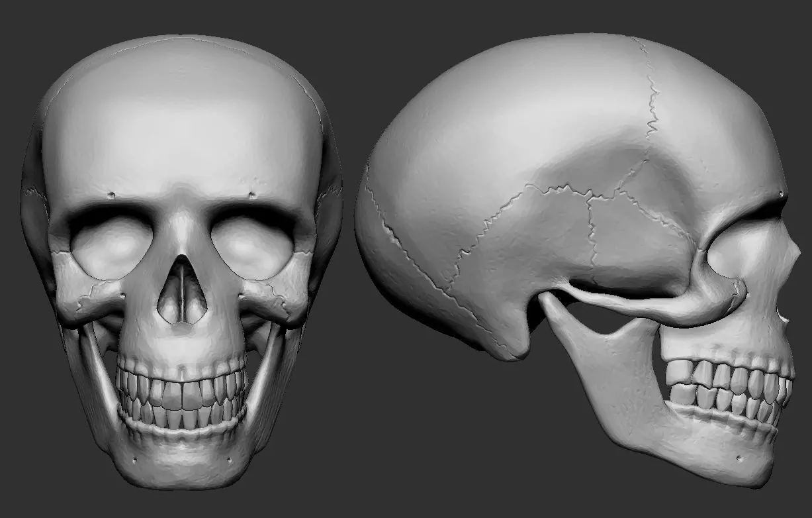This screenshot has height=518, width=812.
Task: Select the front skull's left eye socket
Action: (x=111, y=246)
